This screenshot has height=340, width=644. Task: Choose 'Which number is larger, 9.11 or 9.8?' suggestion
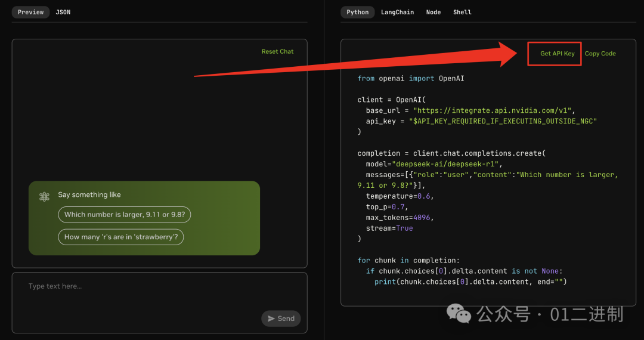125,214
